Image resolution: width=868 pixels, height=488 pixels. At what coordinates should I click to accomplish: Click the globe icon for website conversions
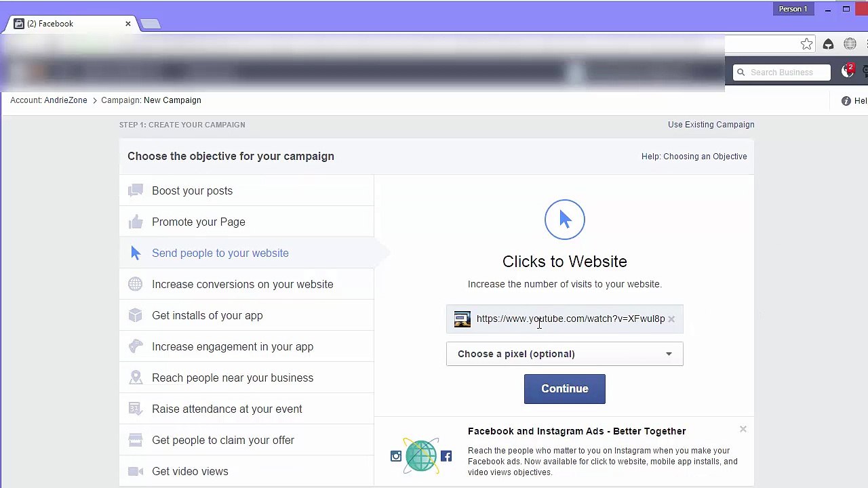(x=136, y=284)
